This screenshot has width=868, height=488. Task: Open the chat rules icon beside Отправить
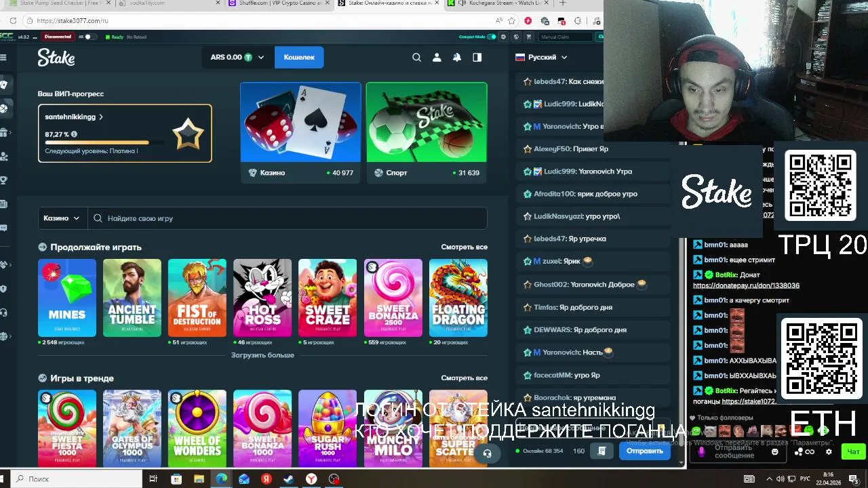[601, 451]
